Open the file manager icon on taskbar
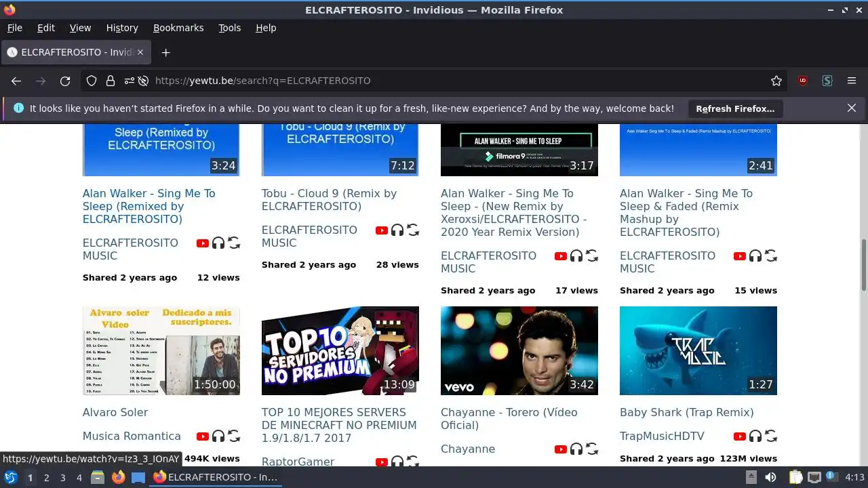The height and width of the screenshot is (488, 868). [x=97, y=477]
